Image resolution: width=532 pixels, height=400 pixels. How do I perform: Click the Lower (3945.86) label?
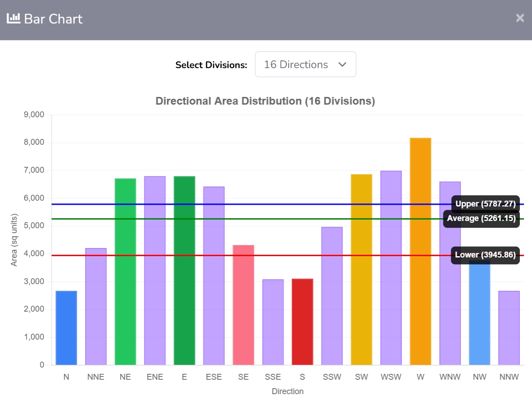point(485,255)
